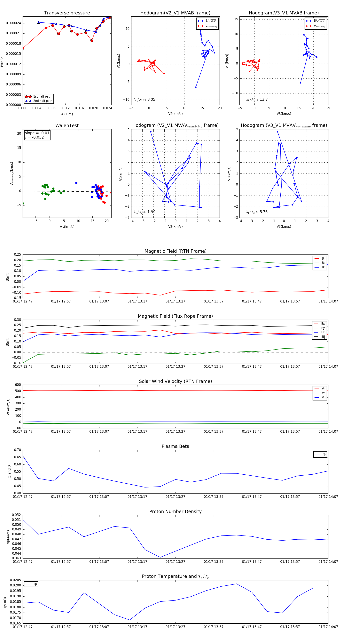Click the 'Plasma Beta' panel title

(175, 446)
